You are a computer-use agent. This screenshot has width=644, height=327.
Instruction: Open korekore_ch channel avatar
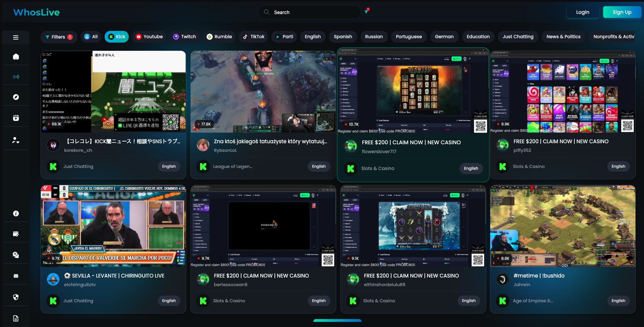[53, 145]
